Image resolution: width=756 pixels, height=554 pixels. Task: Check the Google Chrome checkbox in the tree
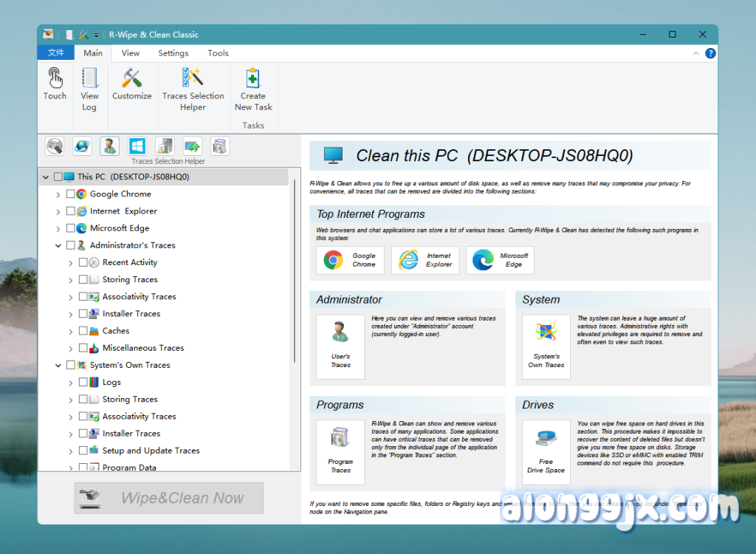tap(71, 194)
